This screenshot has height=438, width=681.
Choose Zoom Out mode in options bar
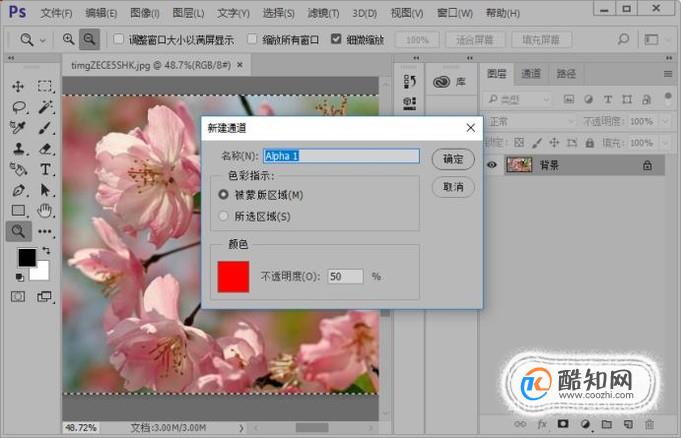tap(89, 39)
